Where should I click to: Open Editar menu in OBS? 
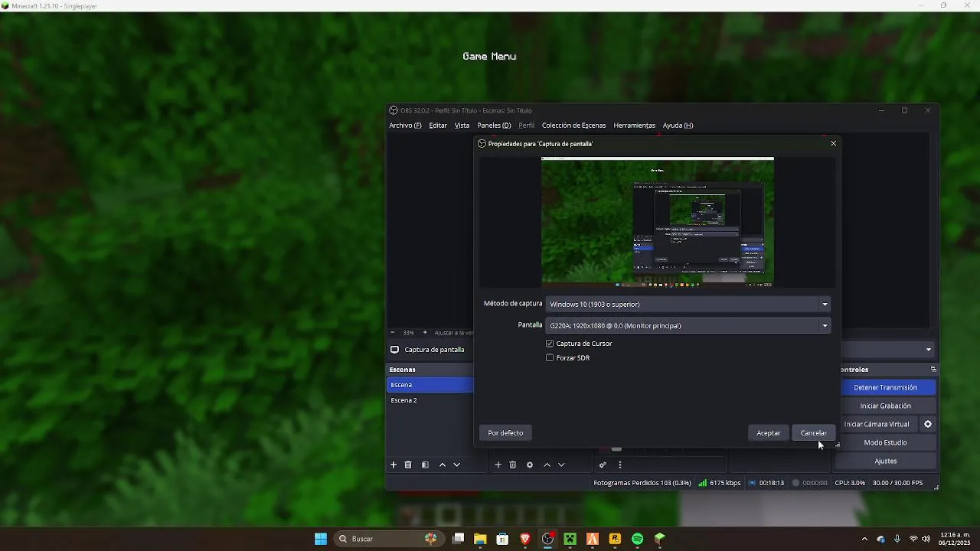(438, 126)
